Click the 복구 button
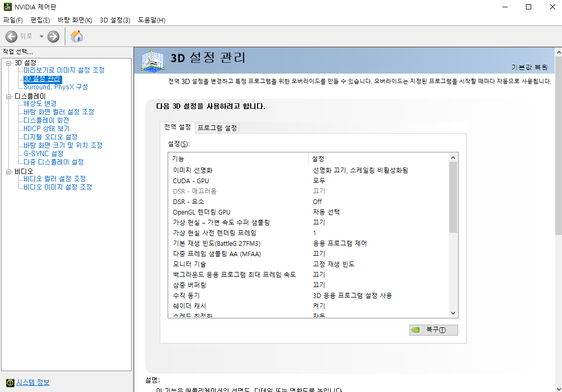 pos(434,330)
